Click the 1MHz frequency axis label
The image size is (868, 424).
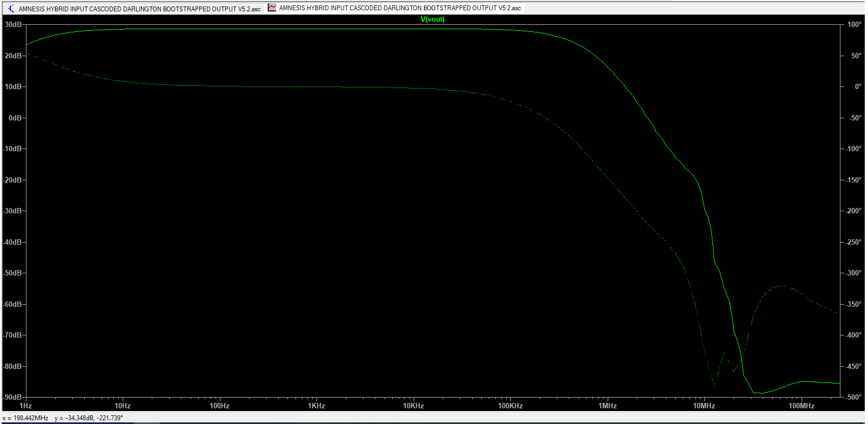(608, 406)
